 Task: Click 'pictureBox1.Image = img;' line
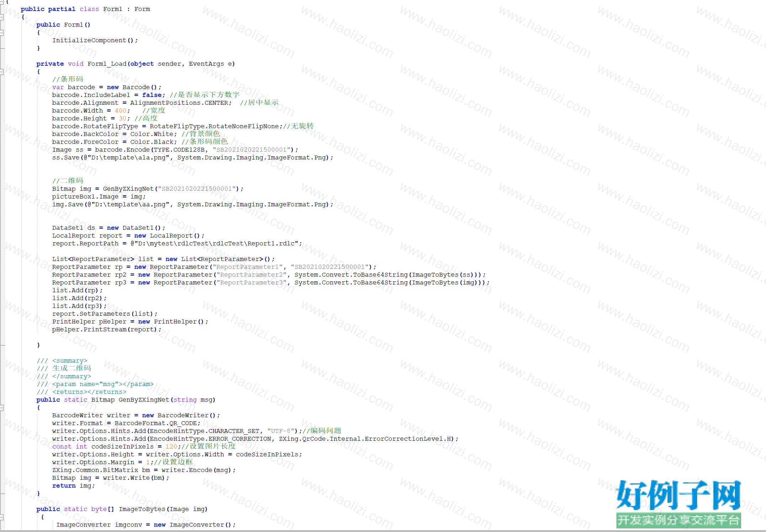click(99, 196)
